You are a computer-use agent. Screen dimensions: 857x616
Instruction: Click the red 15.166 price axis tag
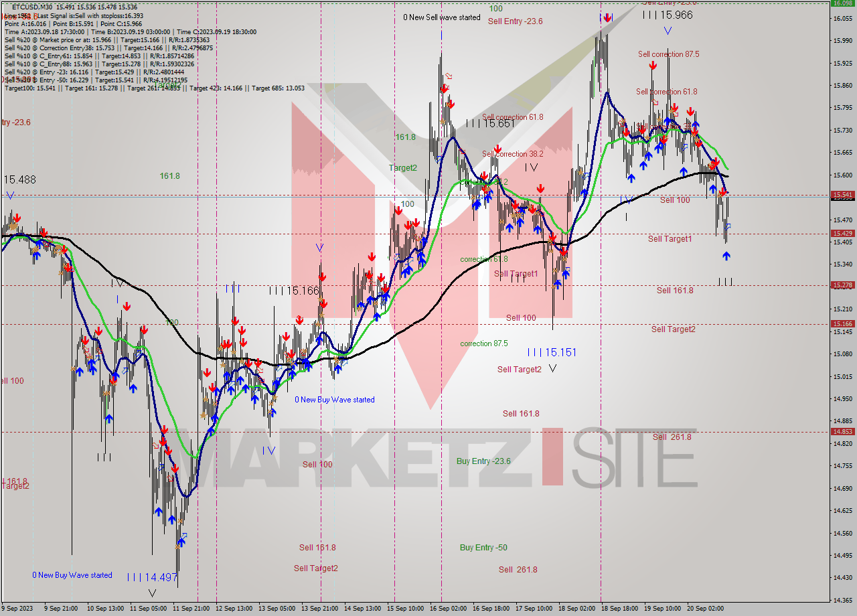(x=842, y=324)
